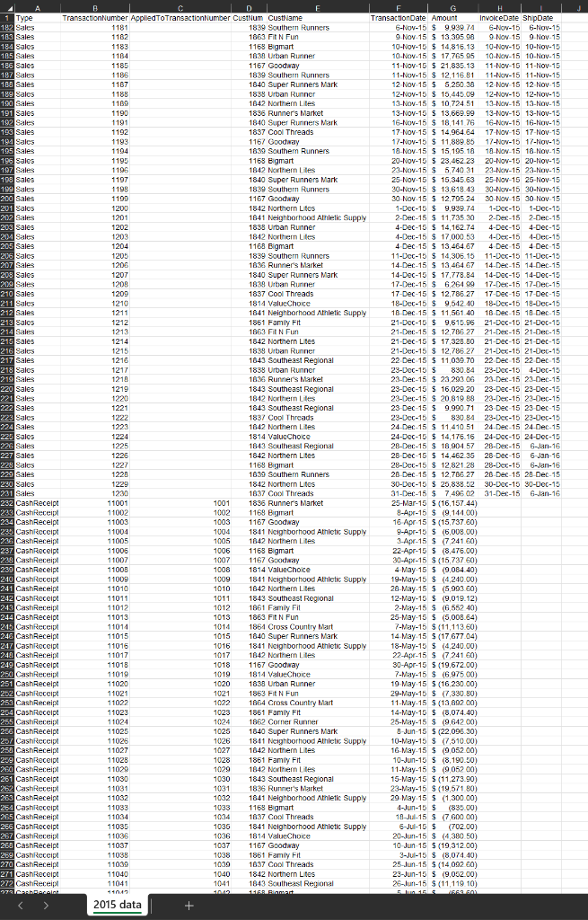Select amount cell $ 25,838.52

(453, 484)
